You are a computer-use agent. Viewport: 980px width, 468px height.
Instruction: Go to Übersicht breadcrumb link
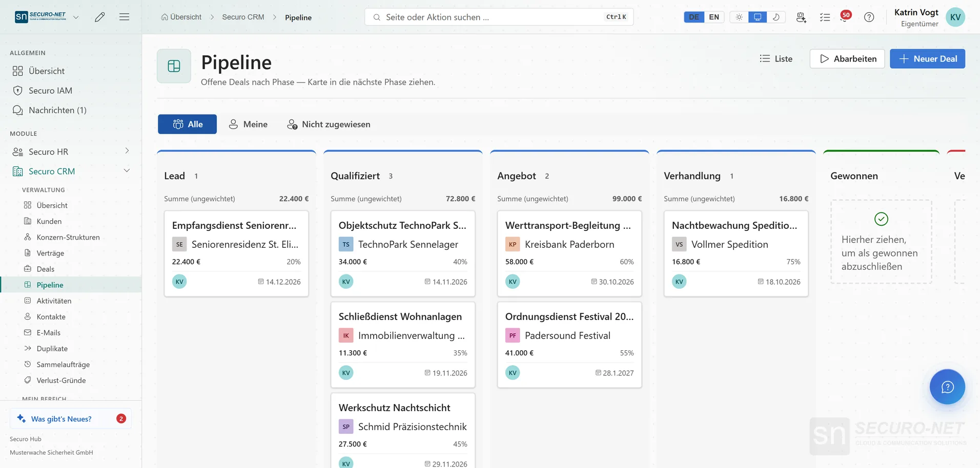[181, 17]
